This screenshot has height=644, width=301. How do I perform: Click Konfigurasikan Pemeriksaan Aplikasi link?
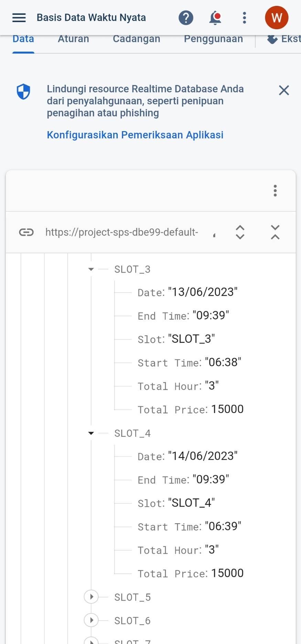135,135
